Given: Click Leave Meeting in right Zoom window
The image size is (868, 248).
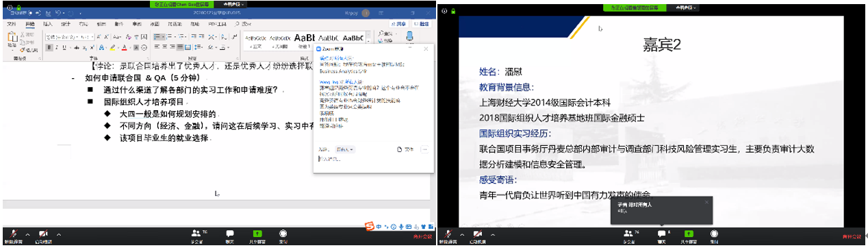Looking at the screenshot, I should pos(853,236).
